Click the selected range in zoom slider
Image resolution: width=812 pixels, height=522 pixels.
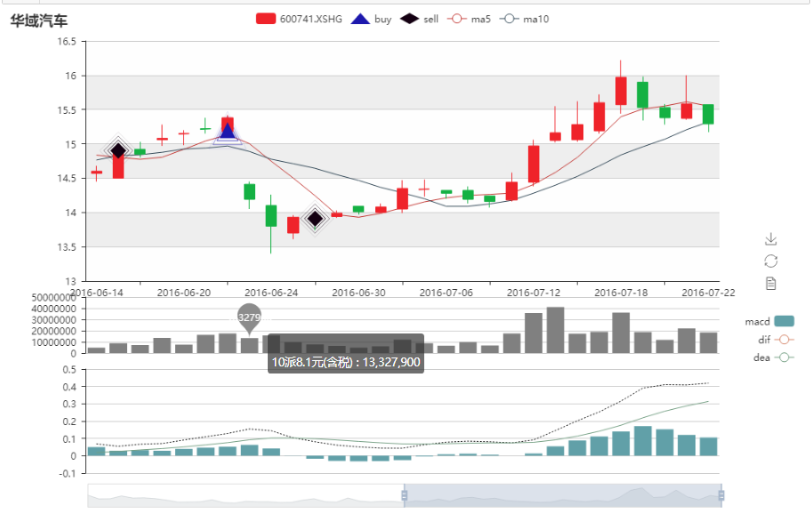(562, 495)
